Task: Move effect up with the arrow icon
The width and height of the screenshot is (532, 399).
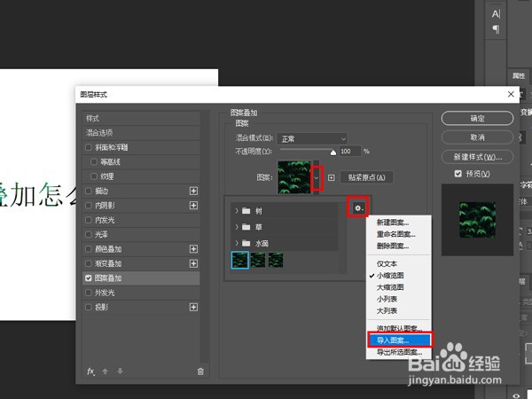Action: [106, 372]
